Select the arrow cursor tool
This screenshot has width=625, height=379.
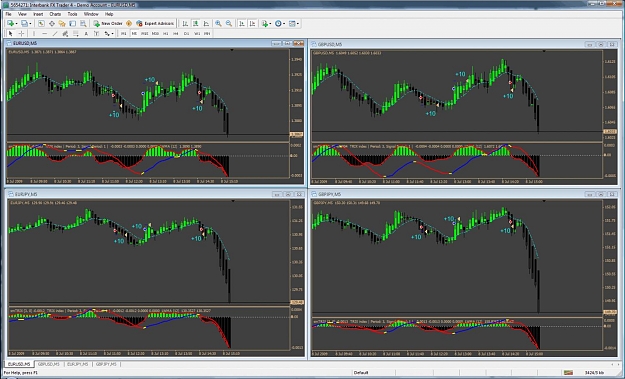click(10, 33)
